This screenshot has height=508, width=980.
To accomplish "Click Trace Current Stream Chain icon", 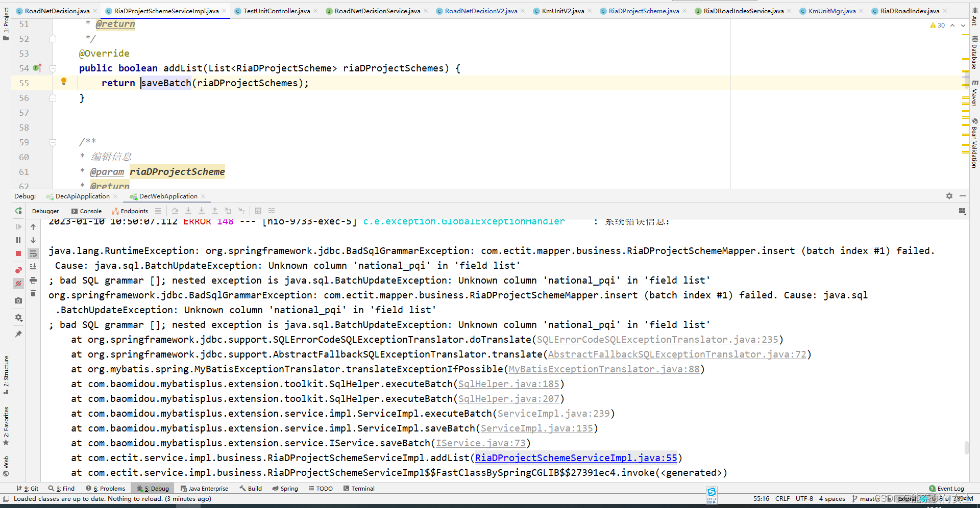I will click(x=272, y=211).
